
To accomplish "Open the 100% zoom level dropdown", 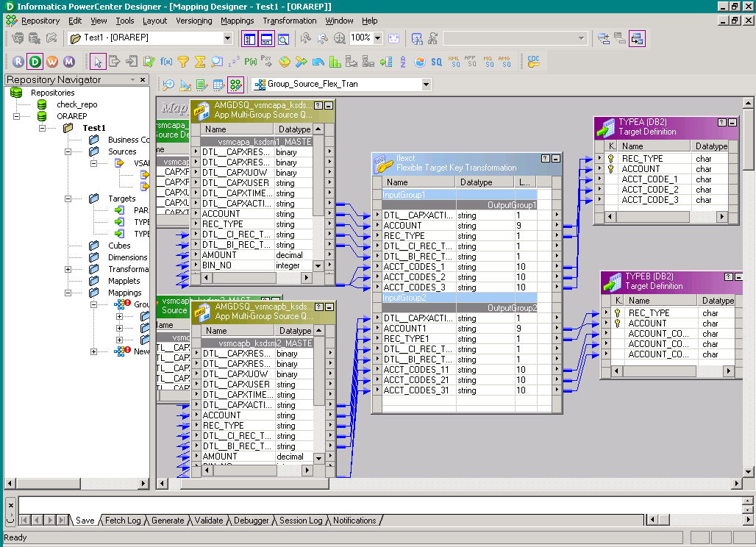I will pos(378,37).
